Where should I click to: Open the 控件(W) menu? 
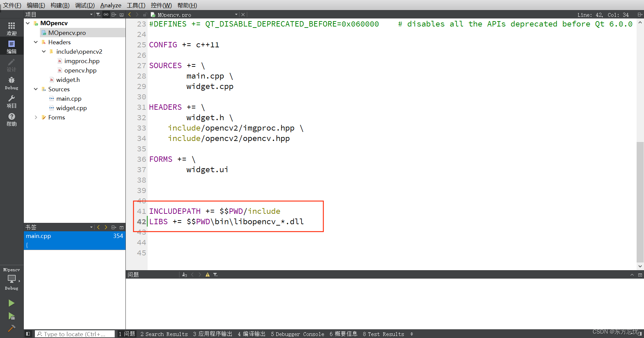pyautogui.click(x=161, y=5)
